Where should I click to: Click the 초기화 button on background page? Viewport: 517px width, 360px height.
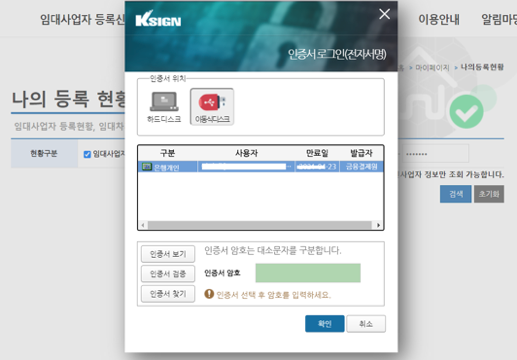point(489,194)
